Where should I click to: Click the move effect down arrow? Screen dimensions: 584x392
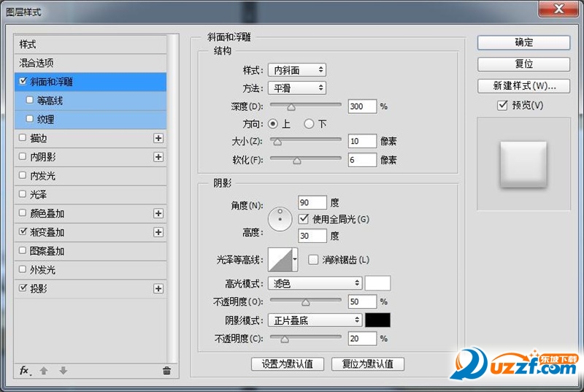click(64, 371)
